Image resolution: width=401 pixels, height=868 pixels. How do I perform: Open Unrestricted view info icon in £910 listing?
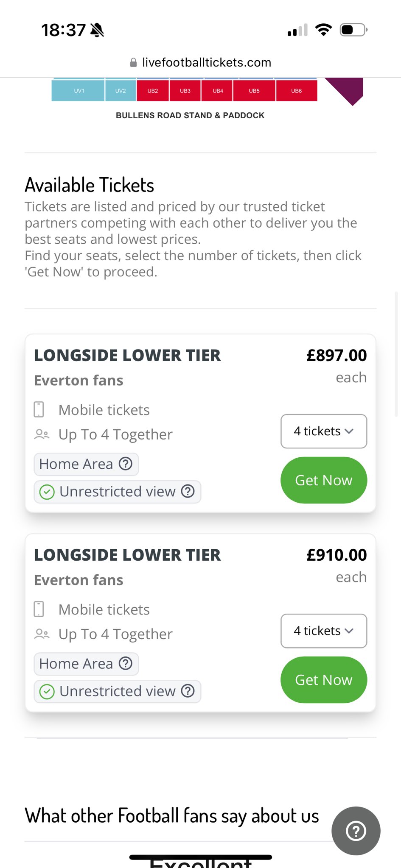click(188, 691)
